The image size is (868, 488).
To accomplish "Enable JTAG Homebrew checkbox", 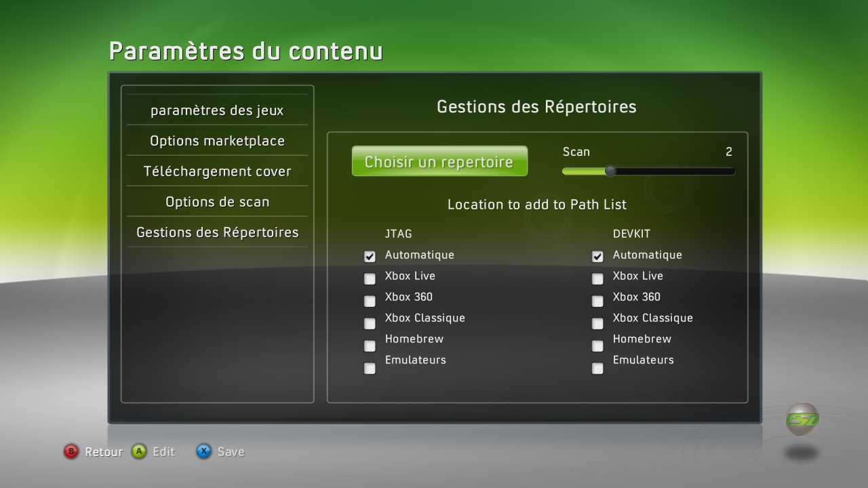I will coord(370,346).
